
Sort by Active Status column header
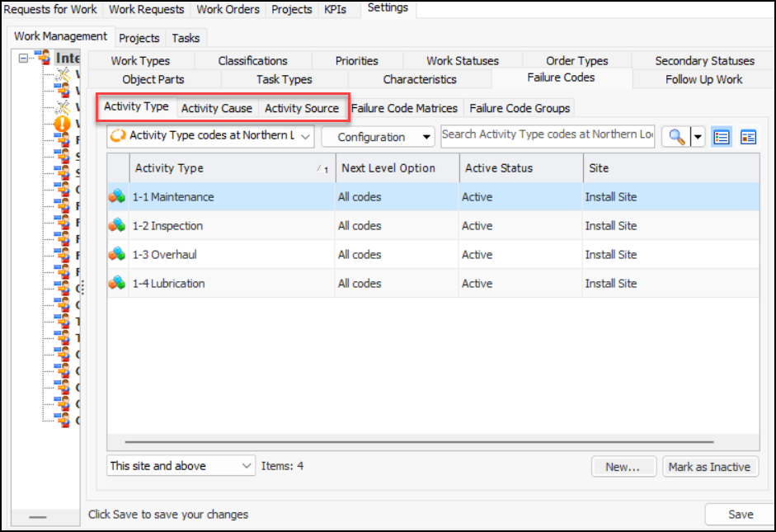click(x=521, y=168)
